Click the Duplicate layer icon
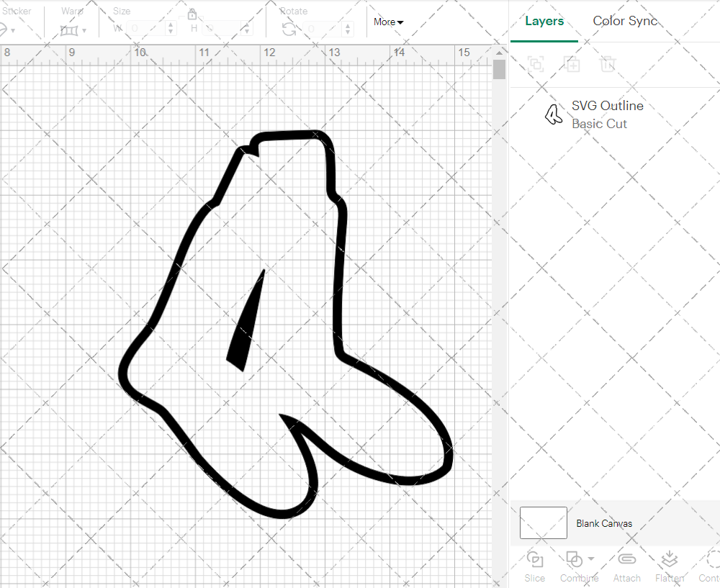720x588 pixels. pyautogui.click(x=572, y=64)
